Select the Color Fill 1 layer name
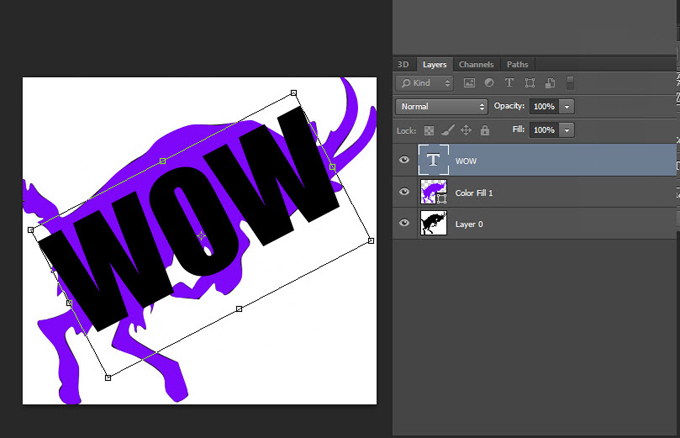This screenshot has height=438, width=680. [x=474, y=193]
